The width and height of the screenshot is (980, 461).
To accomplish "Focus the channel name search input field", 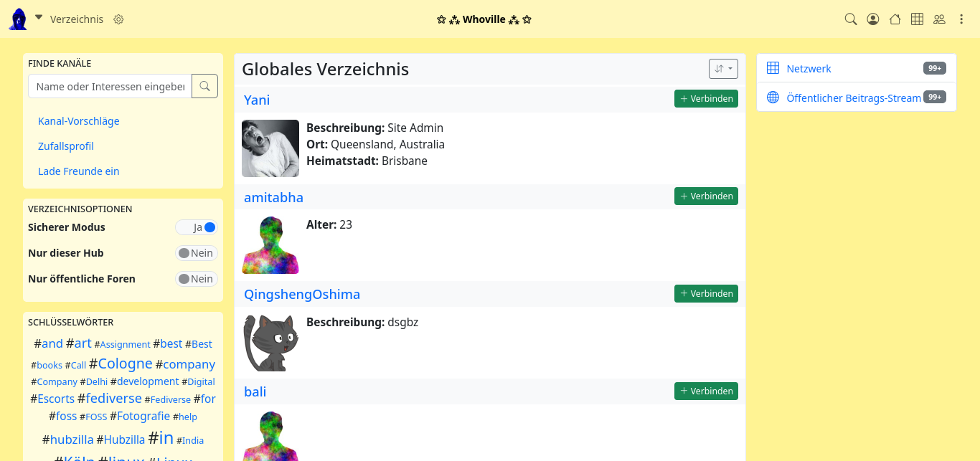I will coord(110,86).
